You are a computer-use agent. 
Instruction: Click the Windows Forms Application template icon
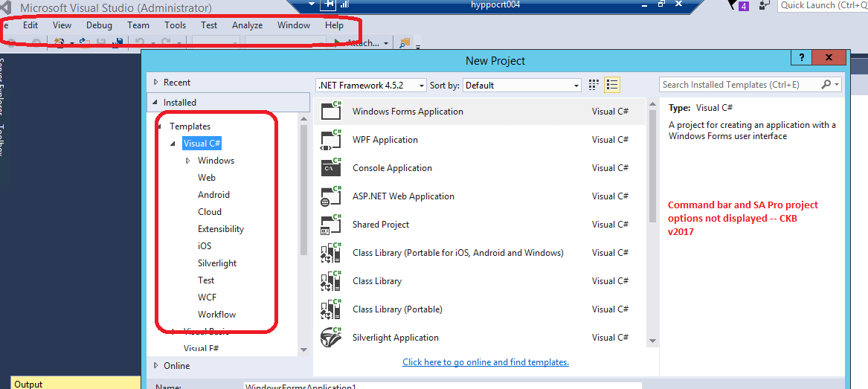(x=332, y=112)
